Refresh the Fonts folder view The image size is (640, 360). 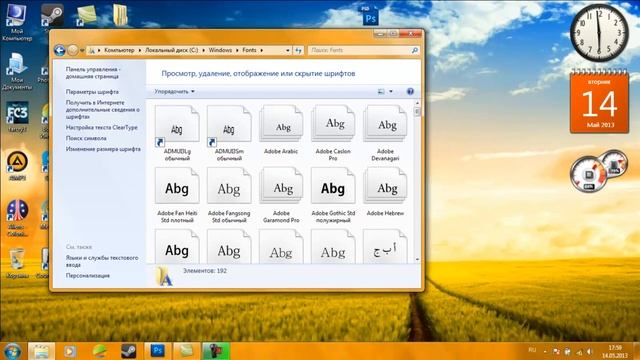(x=298, y=50)
